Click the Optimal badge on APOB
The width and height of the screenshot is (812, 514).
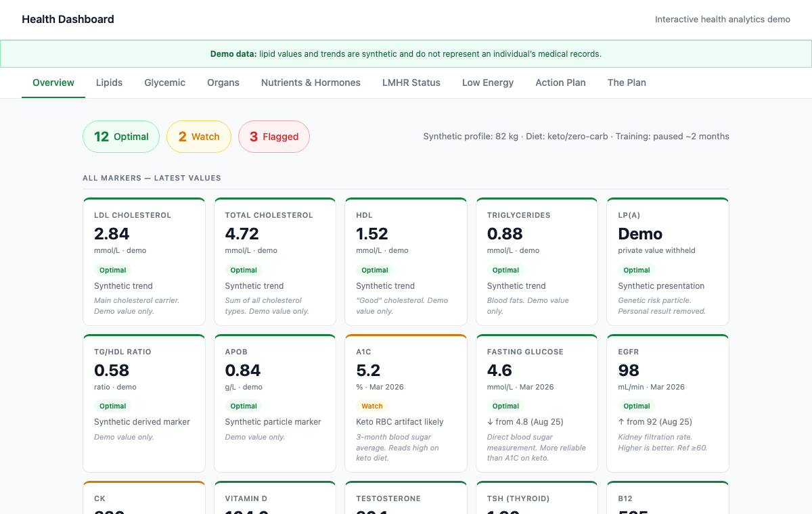[244, 406]
